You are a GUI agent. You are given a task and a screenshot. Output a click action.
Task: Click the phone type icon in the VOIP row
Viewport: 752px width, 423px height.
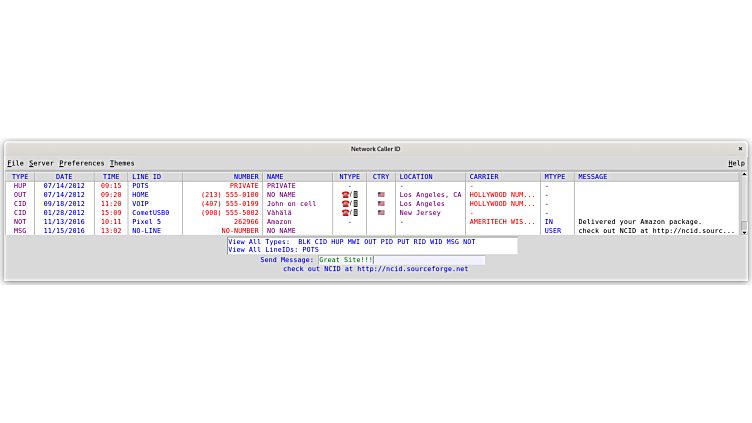click(349, 204)
